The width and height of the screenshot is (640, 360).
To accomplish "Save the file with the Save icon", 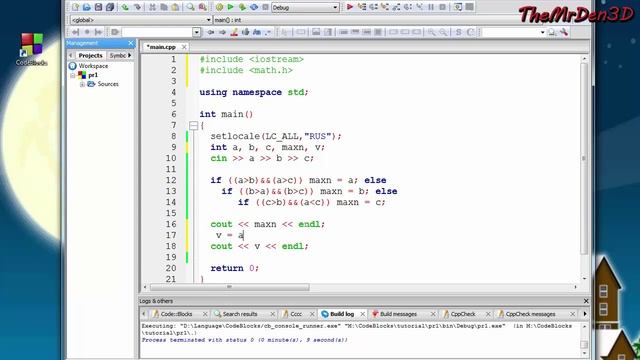I will pyautogui.click(x=98, y=7).
